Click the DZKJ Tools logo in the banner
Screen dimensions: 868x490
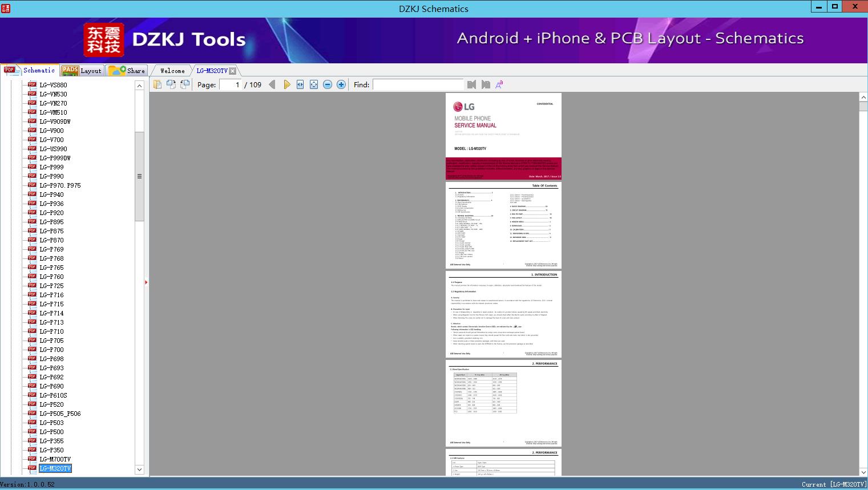click(x=165, y=40)
